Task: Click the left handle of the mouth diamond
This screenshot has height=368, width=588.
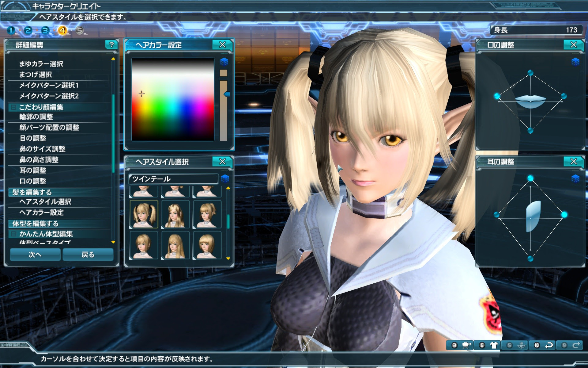Action: (497, 96)
